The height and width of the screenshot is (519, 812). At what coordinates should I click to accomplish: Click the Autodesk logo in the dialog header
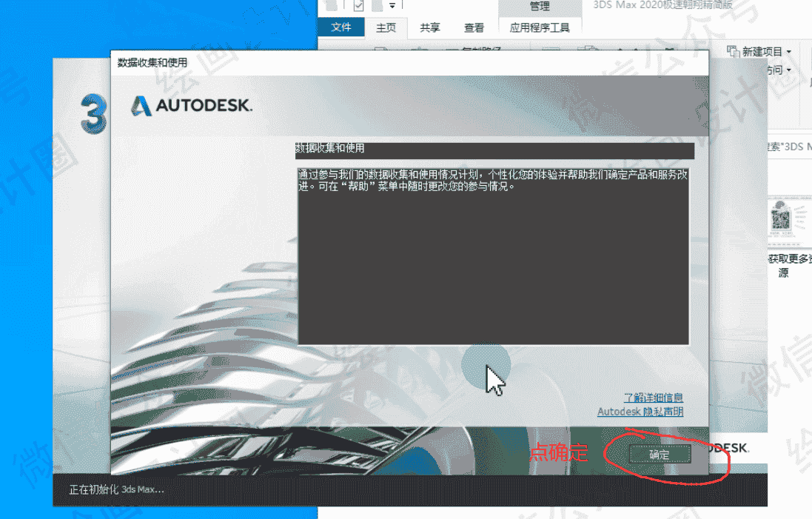(191, 106)
